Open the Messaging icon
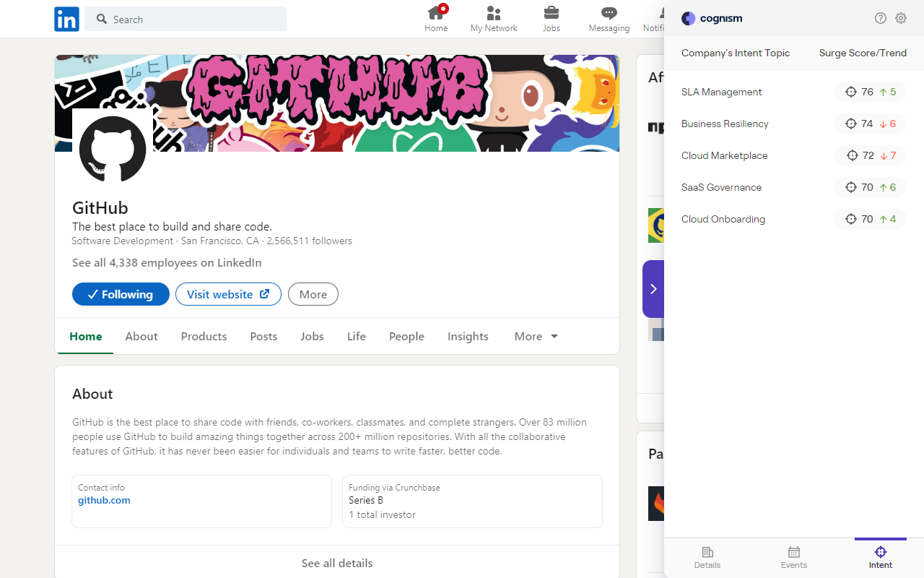 coord(609,14)
